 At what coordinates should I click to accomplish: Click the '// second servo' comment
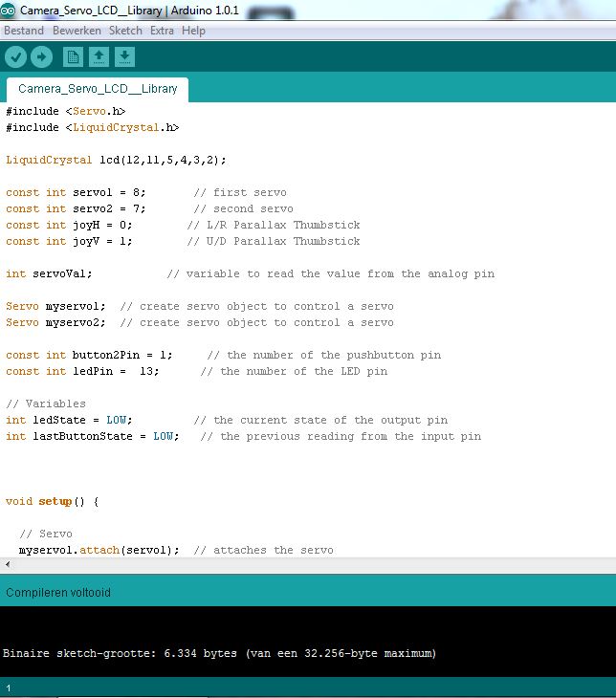click(x=243, y=208)
